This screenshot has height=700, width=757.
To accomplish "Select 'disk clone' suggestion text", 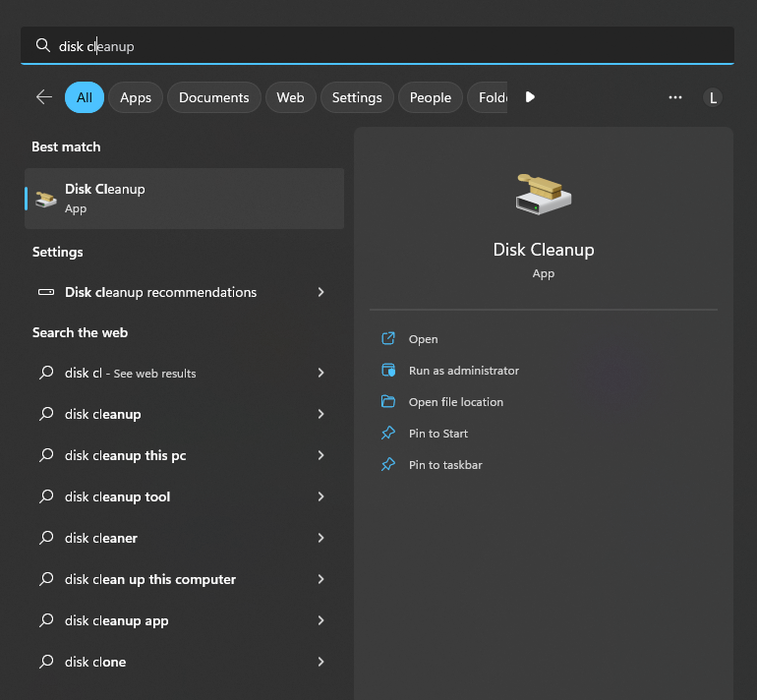I will pos(95,662).
